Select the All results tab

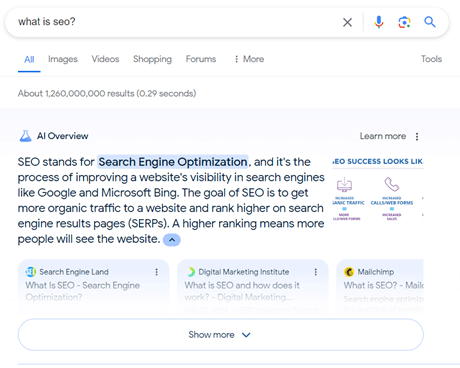(29, 59)
